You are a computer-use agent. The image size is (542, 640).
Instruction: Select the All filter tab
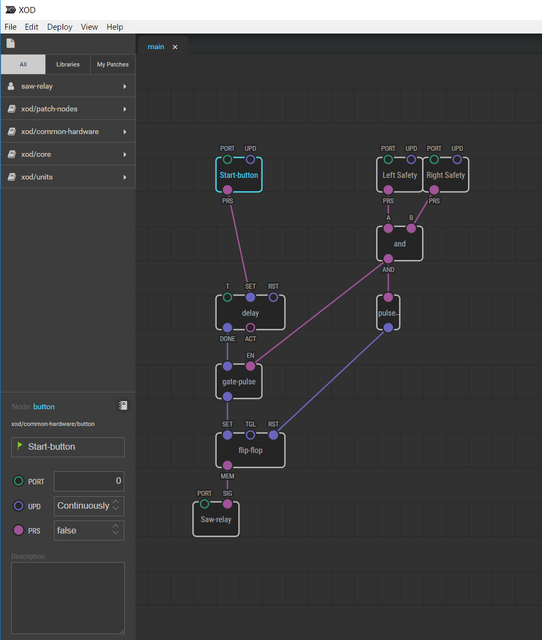(x=23, y=64)
